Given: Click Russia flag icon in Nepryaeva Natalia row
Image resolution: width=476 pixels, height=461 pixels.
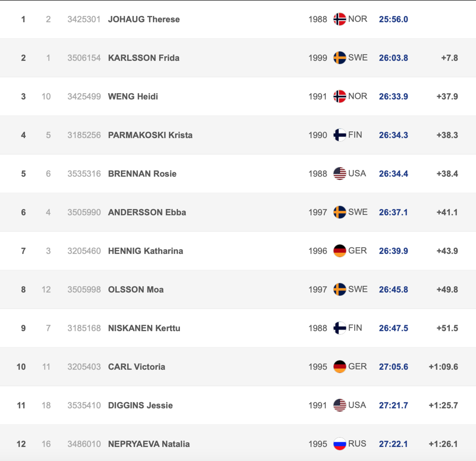Looking at the screenshot, I should coord(340,444).
